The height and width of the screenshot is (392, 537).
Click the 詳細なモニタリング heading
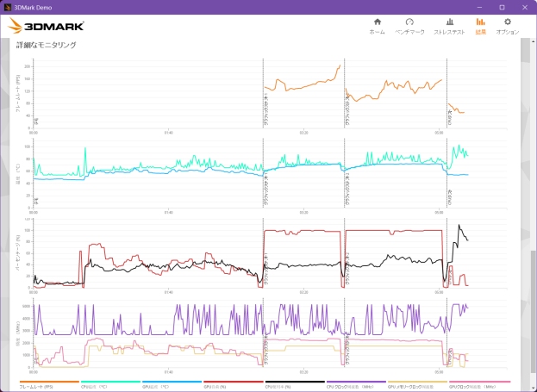(47, 45)
